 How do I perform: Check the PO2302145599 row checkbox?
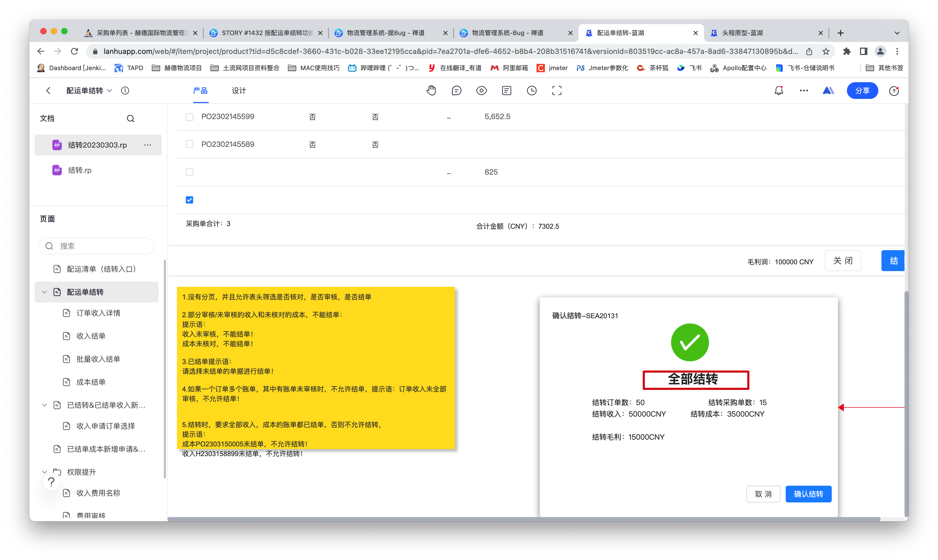(189, 117)
